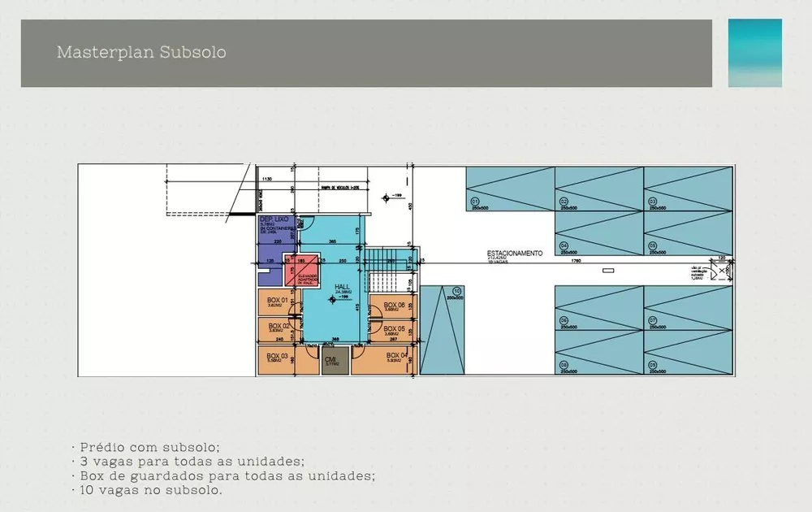Viewport: 812px width, 512px height.
Task: Select parking space 08 at the bottom
Action: click(x=599, y=353)
